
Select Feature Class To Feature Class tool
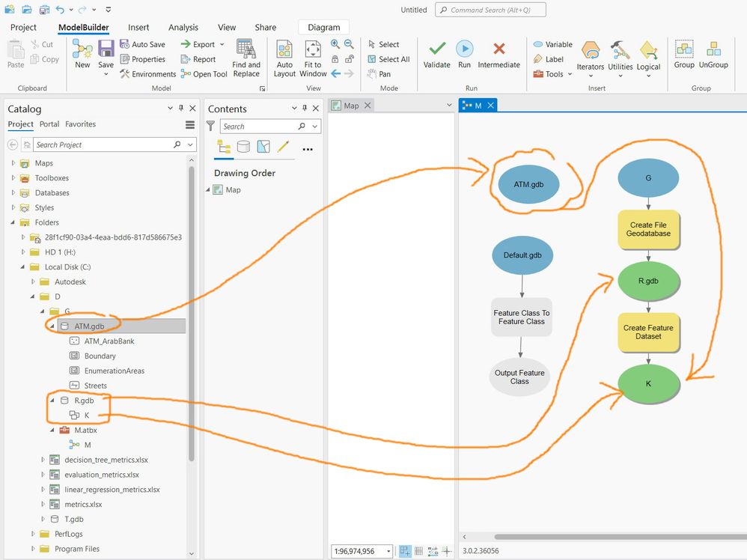(x=521, y=317)
